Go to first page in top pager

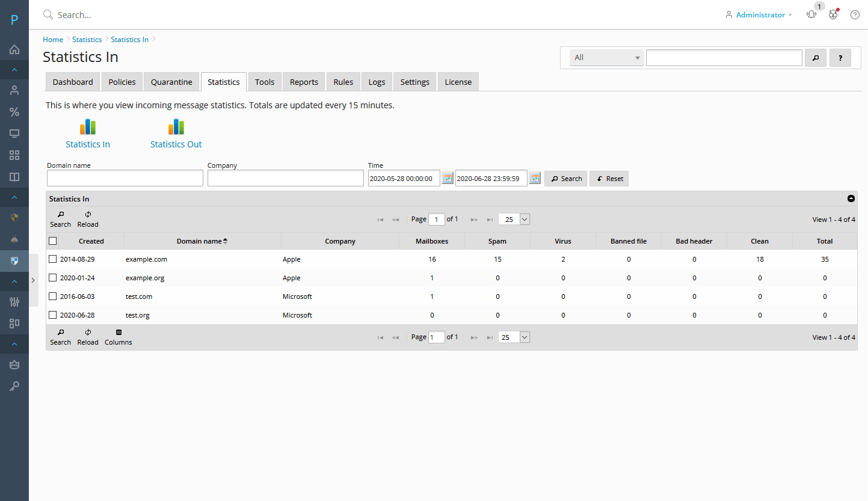pos(380,220)
